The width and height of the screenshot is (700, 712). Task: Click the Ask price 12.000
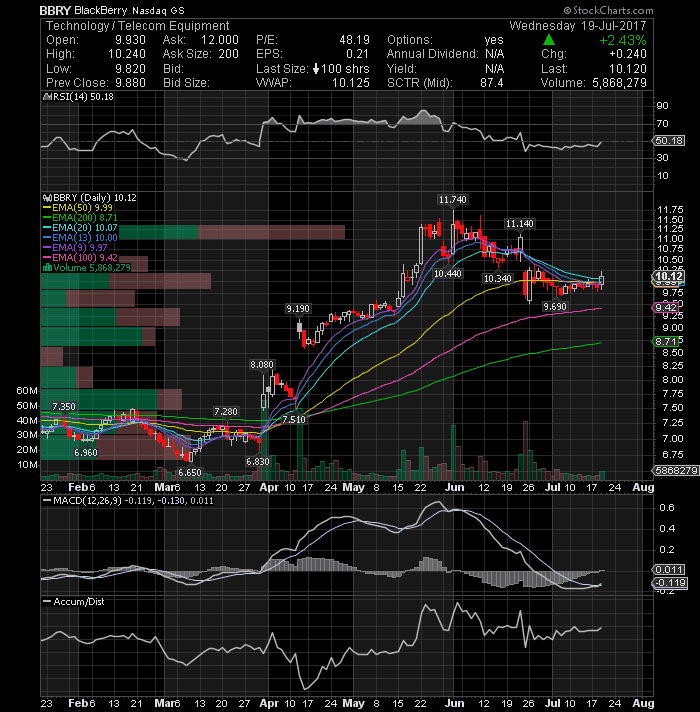220,40
